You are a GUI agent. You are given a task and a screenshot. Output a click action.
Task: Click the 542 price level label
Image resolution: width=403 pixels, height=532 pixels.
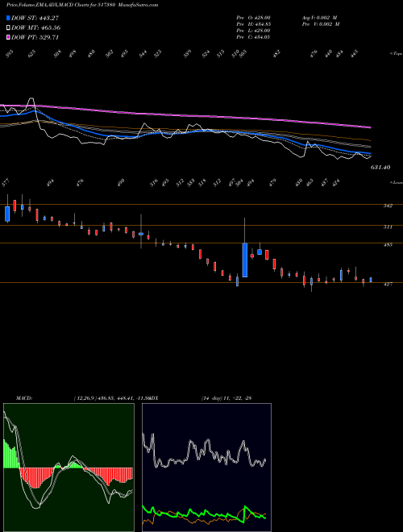[388, 206]
